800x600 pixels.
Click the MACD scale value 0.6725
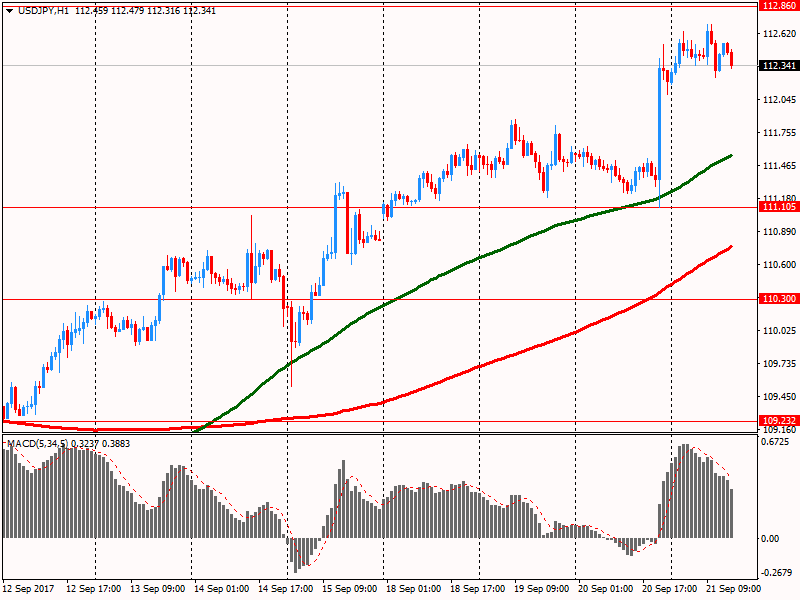pyautogui.click(x=775, y=442)
